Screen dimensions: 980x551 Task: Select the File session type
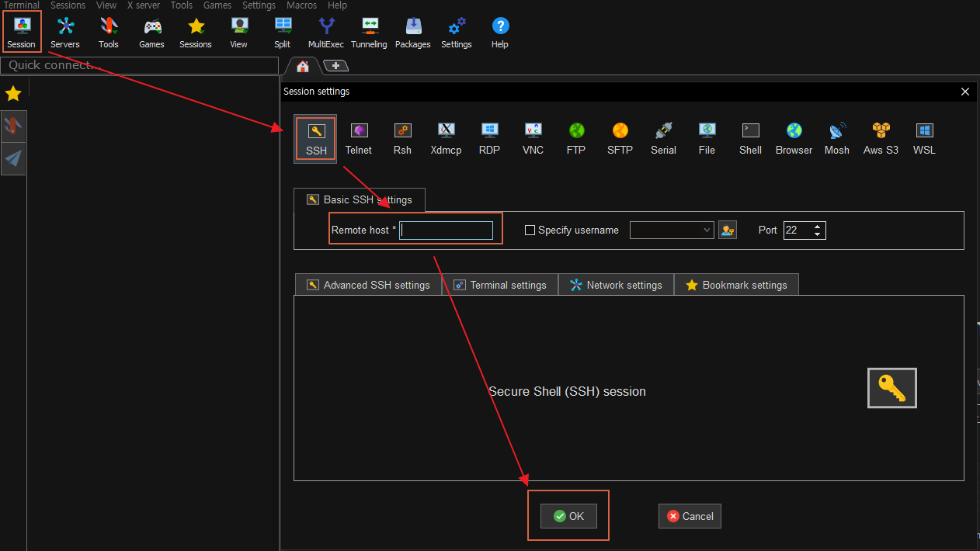[x=707, y=140]
